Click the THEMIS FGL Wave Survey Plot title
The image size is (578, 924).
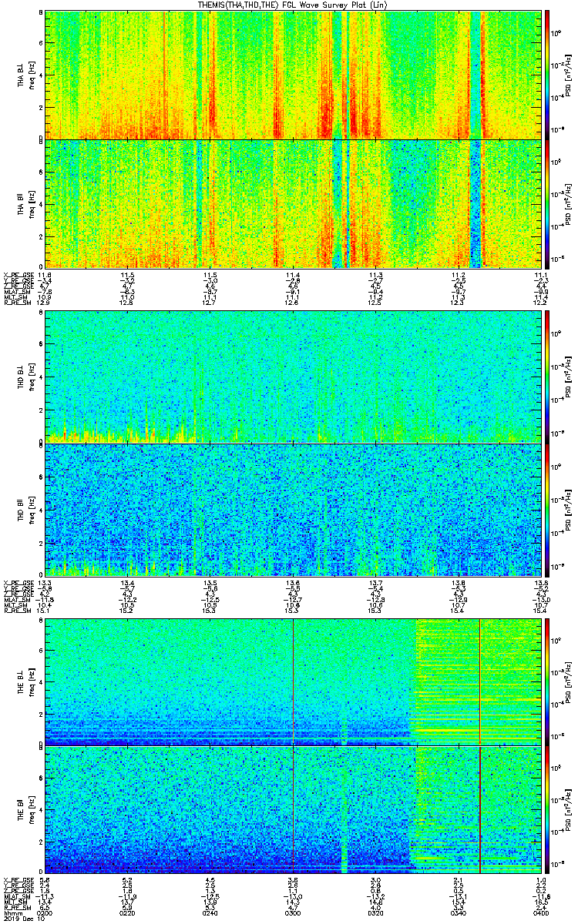[293, 5]
